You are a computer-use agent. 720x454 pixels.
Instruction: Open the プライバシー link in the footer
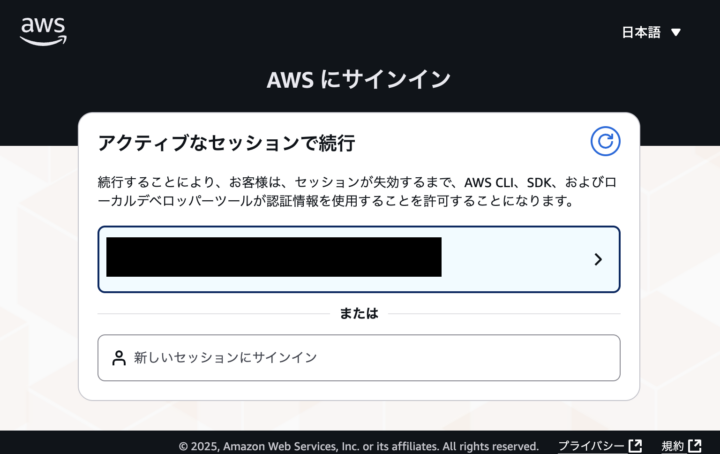(592, 446)
